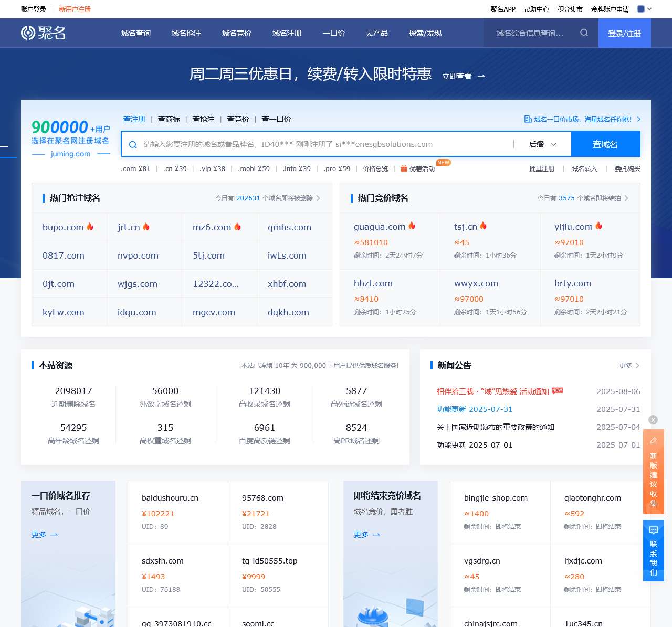Click the flame icon next to bupo.com
672x627 pixels.
(90, 227)
